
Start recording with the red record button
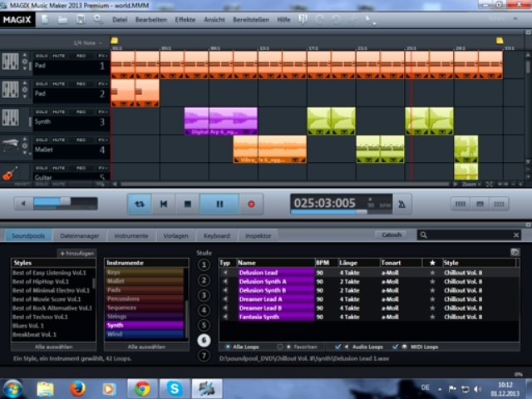(250, 203)
